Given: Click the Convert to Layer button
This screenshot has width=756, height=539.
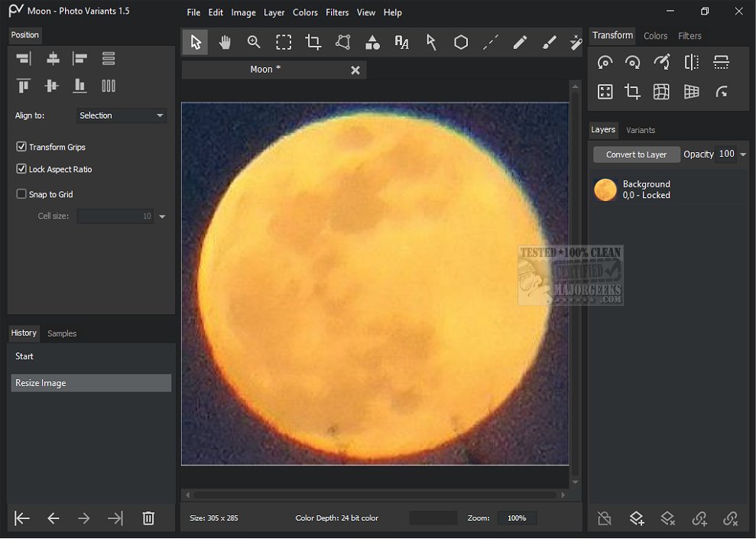Looking at the screenshot, I should [636, 154].
